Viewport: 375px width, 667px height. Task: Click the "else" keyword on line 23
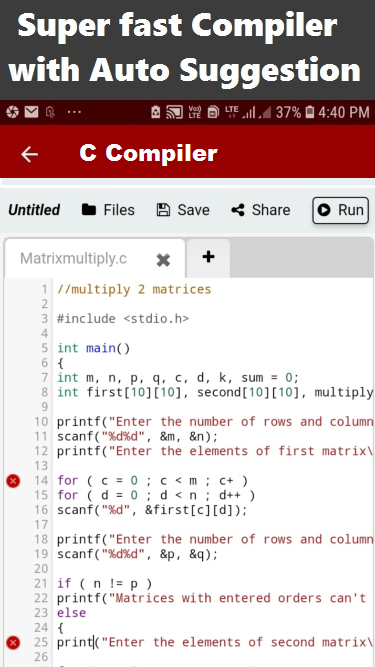(71, 613)
